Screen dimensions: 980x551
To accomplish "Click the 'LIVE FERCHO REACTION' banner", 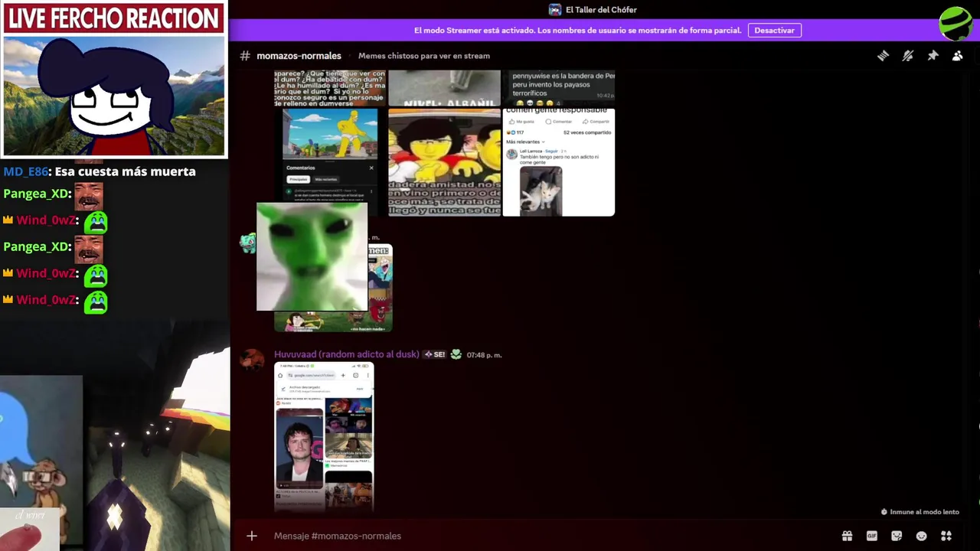I will (x=113, y=18).
